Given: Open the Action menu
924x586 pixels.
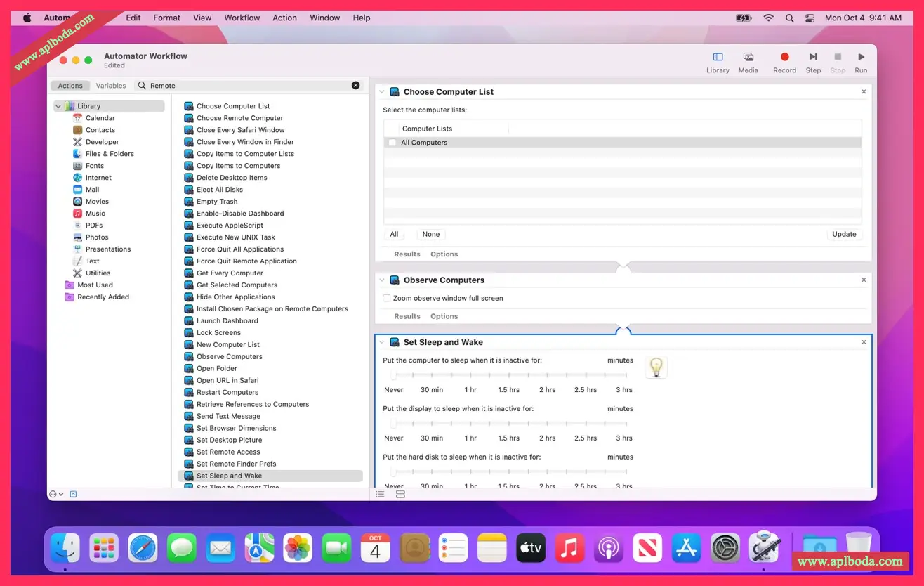Looking at the screenshot, I should click(284, 18).
